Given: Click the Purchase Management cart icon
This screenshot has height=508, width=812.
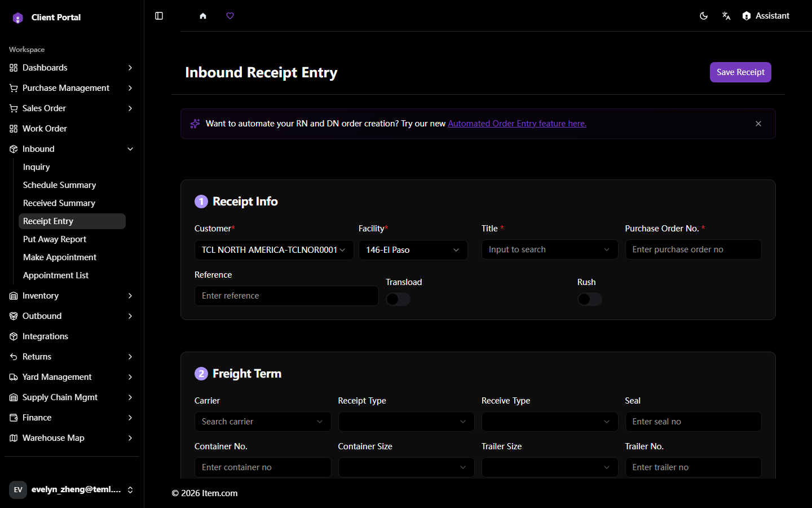Looking at the screenshot, I should point(14,88).
